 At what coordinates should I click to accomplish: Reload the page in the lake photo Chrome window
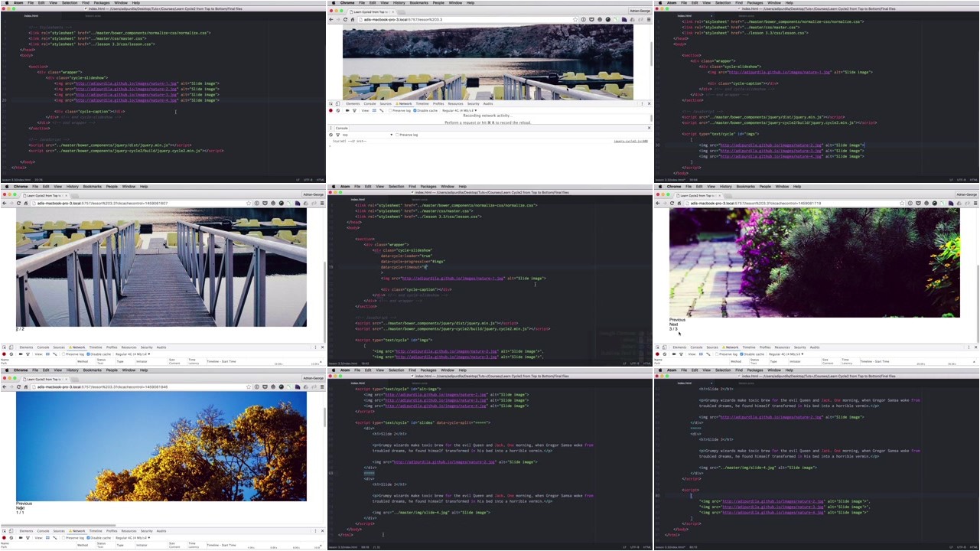(x=345, y=19)
